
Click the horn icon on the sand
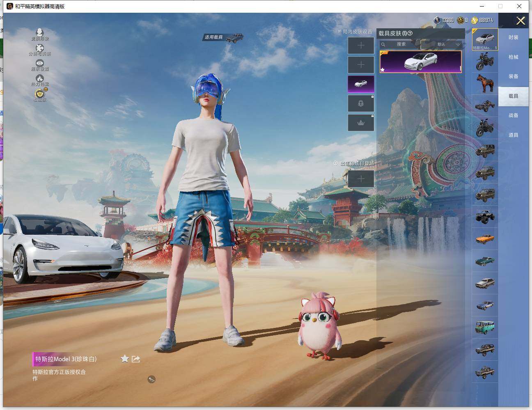(151, 380)
